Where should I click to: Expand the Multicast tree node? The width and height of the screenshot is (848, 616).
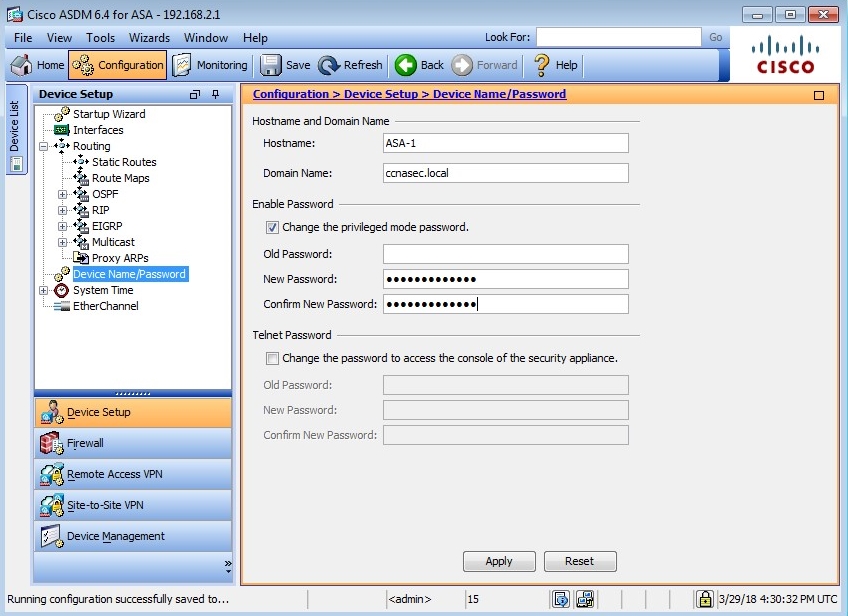[63, 242]
